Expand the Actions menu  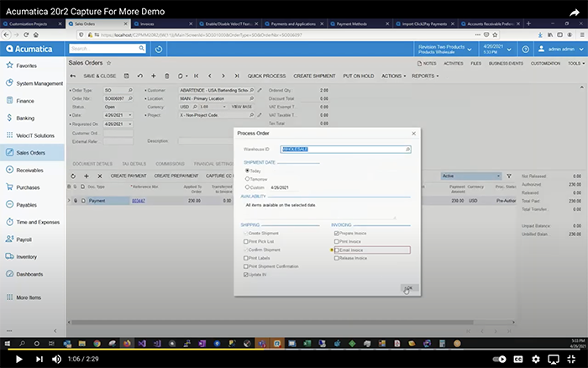coord(394,76)
